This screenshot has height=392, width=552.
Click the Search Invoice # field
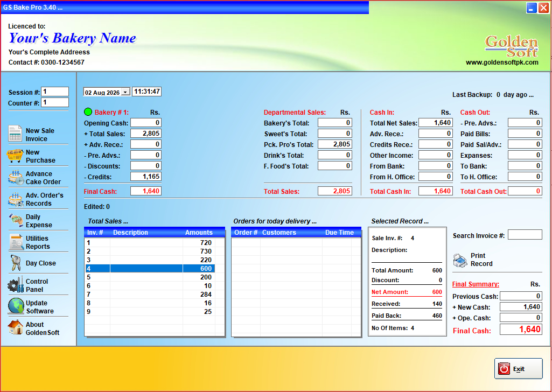pos(525,235)
